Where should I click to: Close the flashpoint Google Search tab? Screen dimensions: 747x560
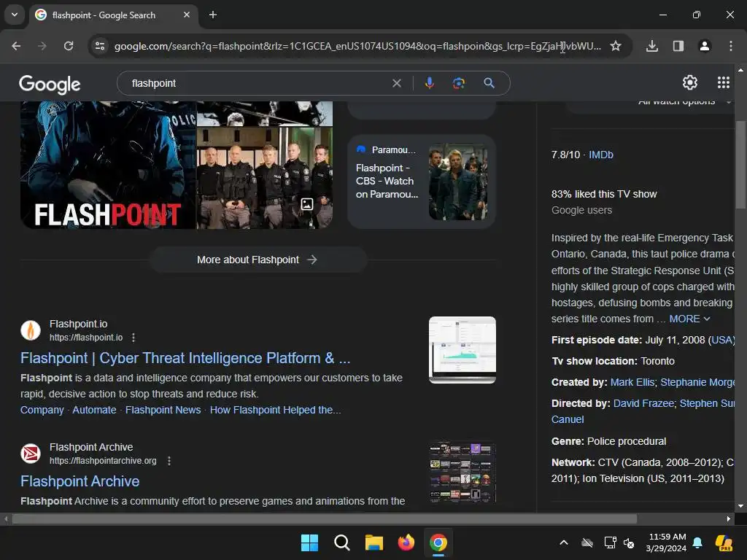187,15
